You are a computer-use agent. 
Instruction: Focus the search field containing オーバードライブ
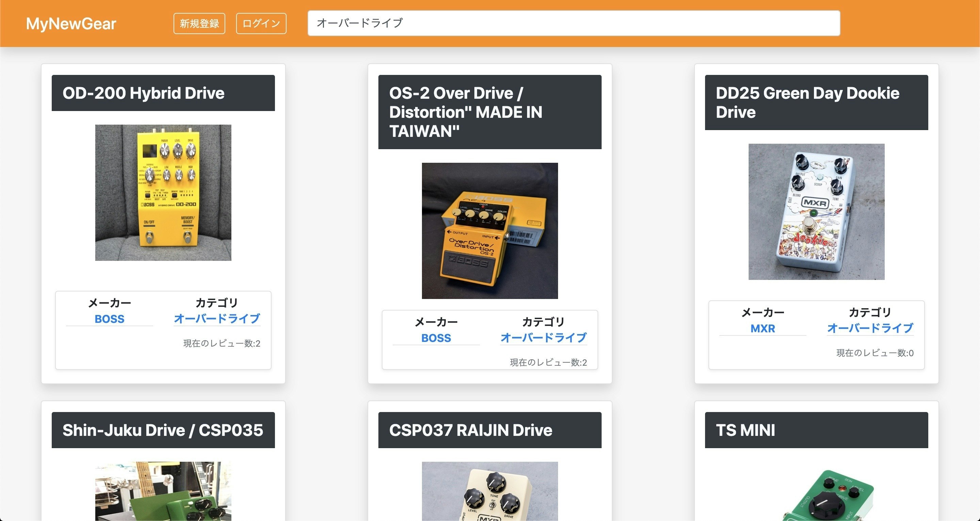pyautogui.click(x=574, y=23)
